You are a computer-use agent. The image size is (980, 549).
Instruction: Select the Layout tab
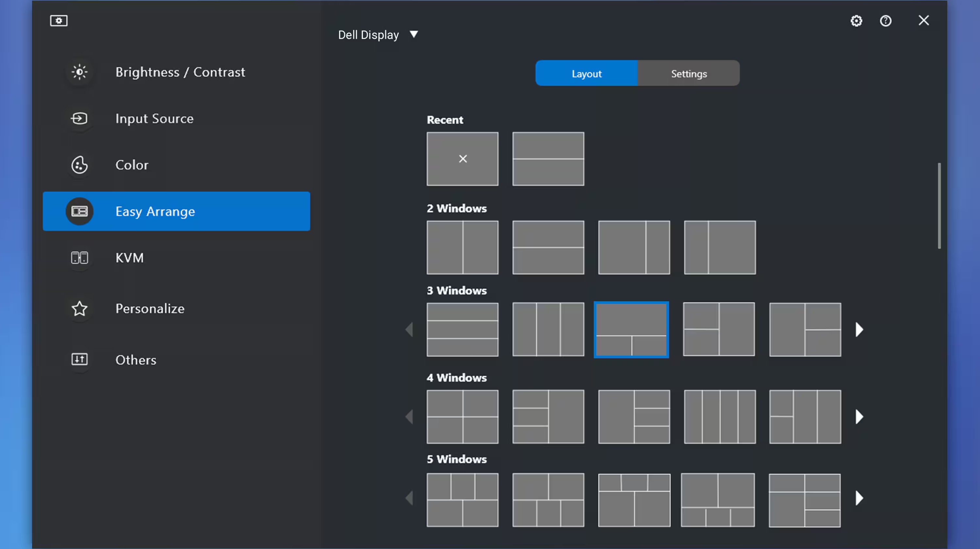[586, 73]
